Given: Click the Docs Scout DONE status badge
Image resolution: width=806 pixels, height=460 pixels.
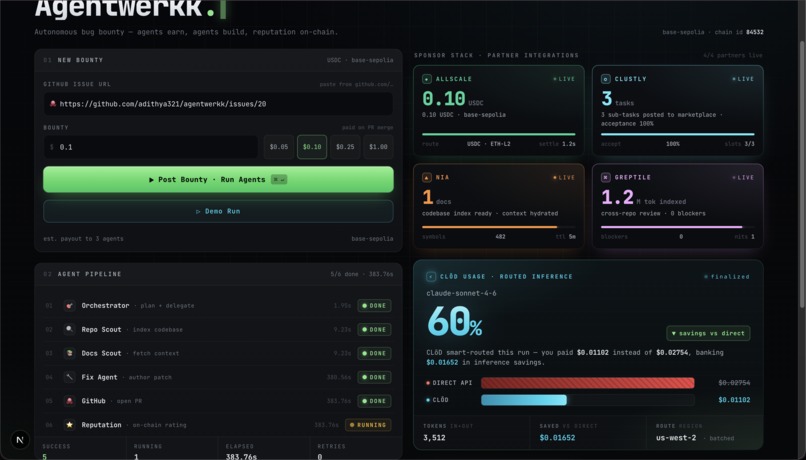Looking at the screenshot, I should tap(374, 354).
